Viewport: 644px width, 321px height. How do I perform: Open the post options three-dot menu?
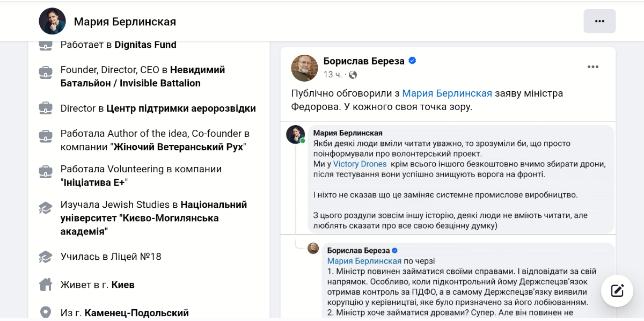tap(592, 67)
